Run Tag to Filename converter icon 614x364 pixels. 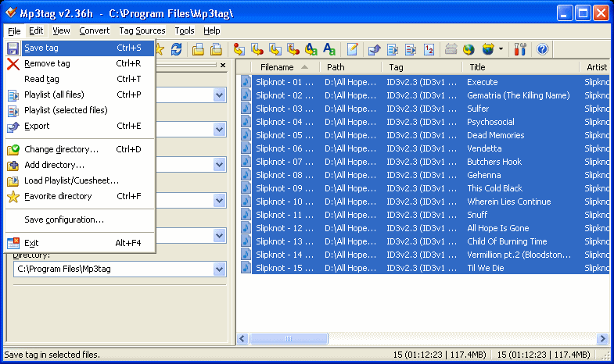click(239, 49)
